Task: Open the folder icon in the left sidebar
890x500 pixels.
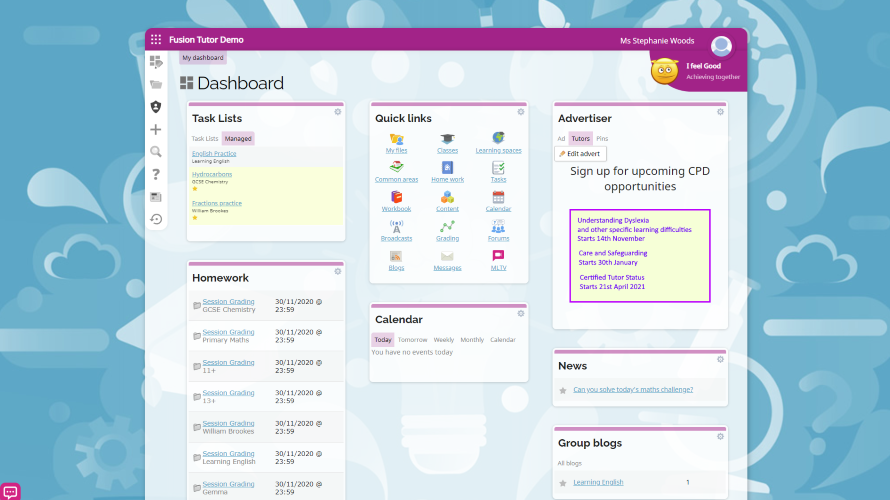Action: [156, 85]
